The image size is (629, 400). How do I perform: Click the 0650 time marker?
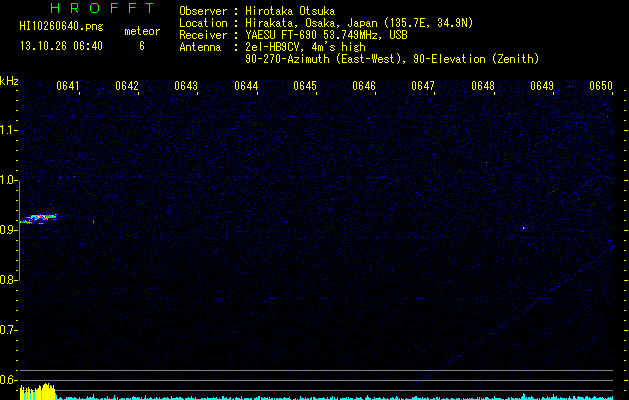tap(601, 86)
